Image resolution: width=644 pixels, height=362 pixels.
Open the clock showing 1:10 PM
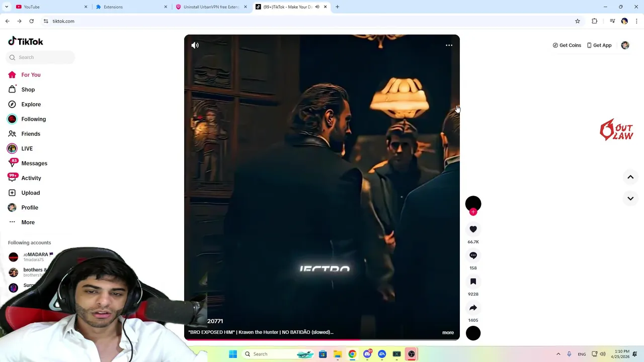620,354
